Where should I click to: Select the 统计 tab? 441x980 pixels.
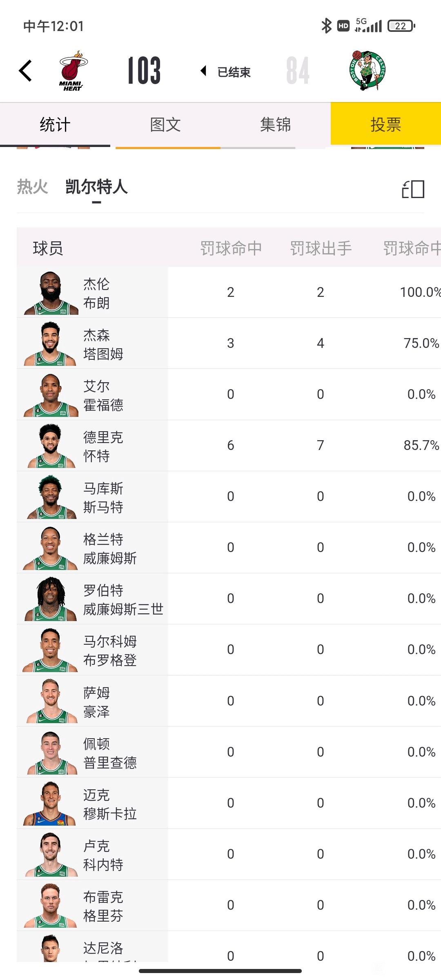tap(55, 124)
